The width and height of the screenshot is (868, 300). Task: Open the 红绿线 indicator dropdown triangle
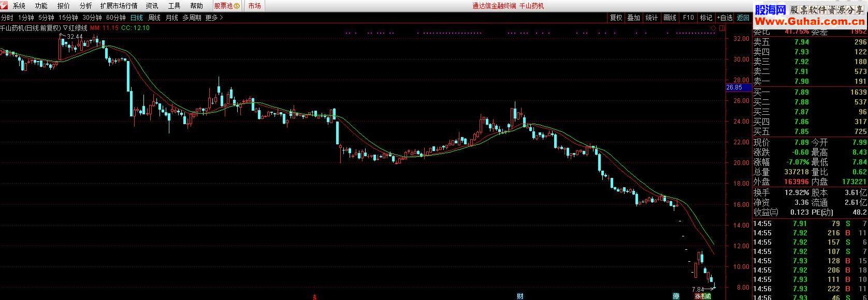click(x=66, y=28)
